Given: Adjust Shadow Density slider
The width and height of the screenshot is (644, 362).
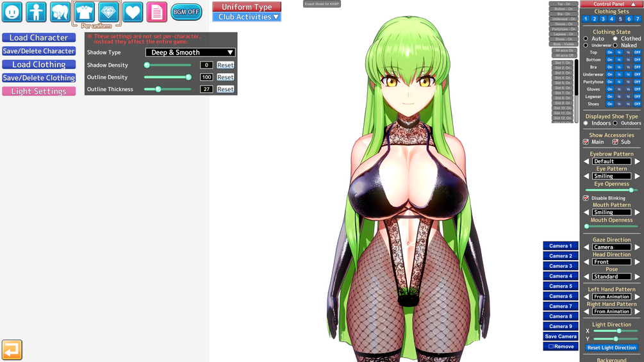Looking at the screenshot, I should tap(168, 65).
